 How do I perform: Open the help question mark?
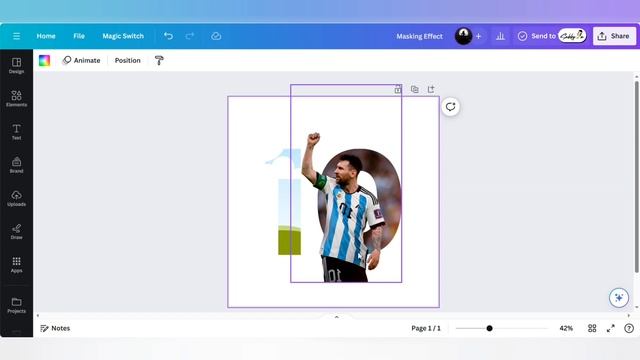629,328
